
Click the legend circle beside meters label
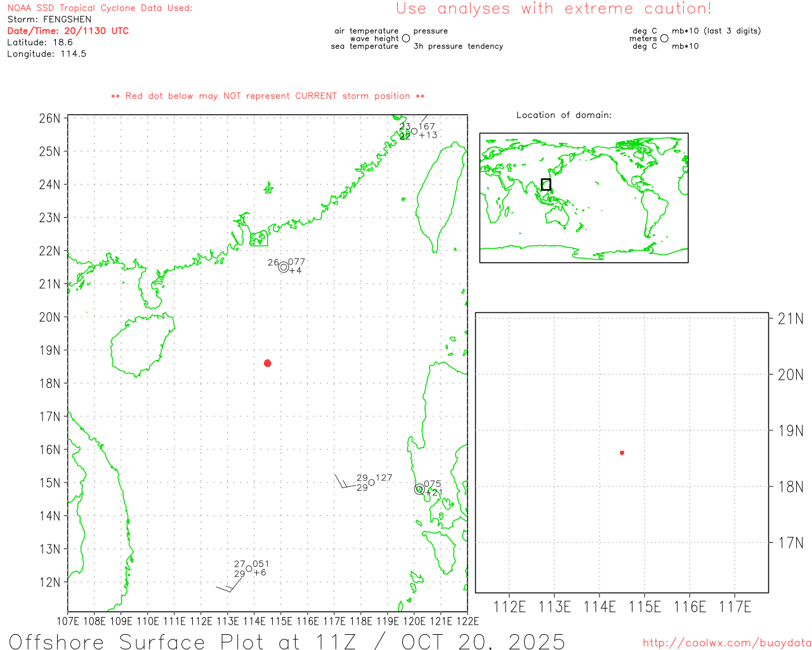point(664,39)
